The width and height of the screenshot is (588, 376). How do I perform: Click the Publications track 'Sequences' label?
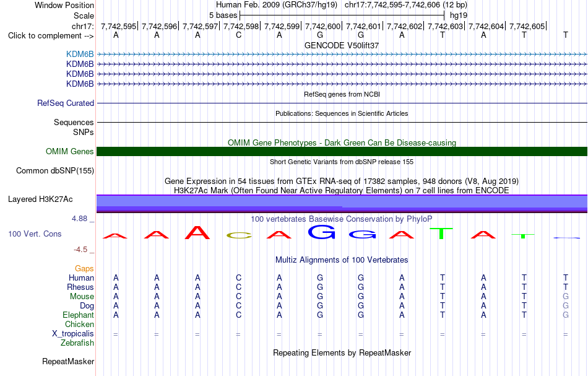pos(74,122)
